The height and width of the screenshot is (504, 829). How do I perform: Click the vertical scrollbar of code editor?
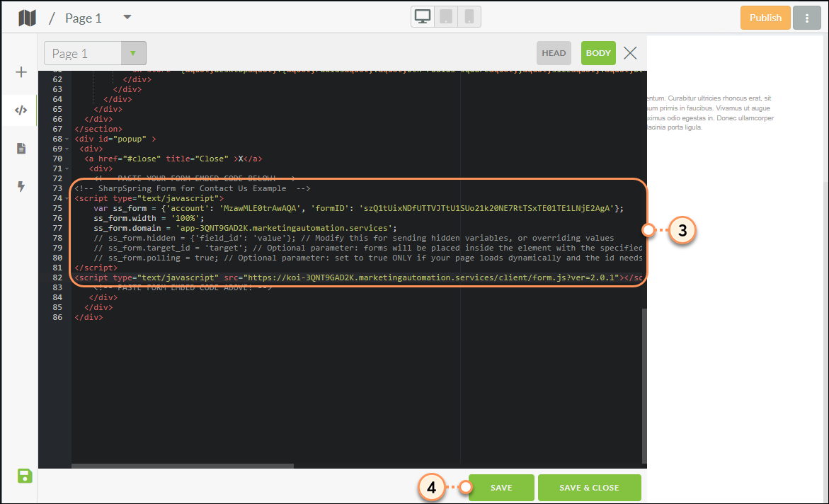tap(644, 386)
